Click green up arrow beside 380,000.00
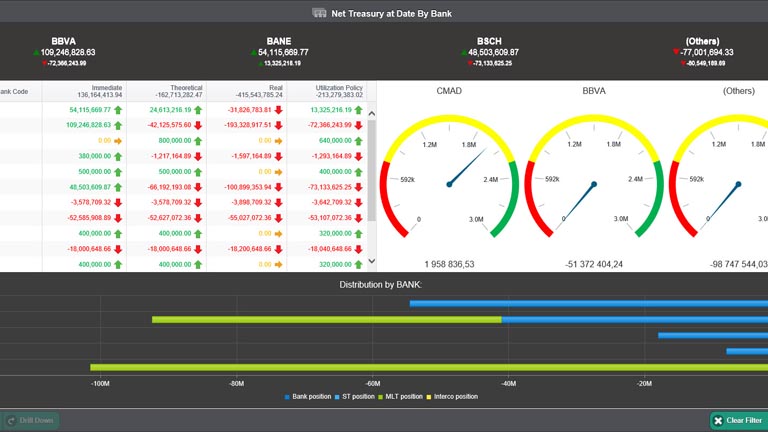 coord(118,157)
